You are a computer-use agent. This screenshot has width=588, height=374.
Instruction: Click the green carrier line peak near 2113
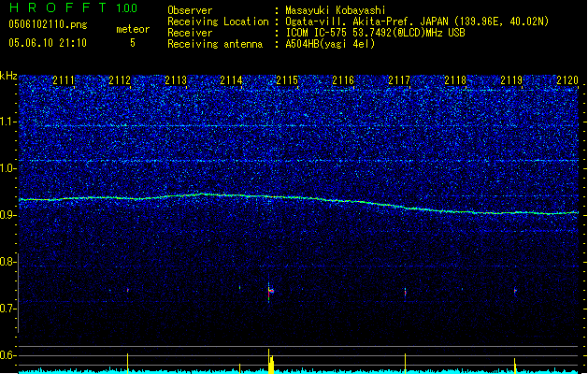point(203,194)
